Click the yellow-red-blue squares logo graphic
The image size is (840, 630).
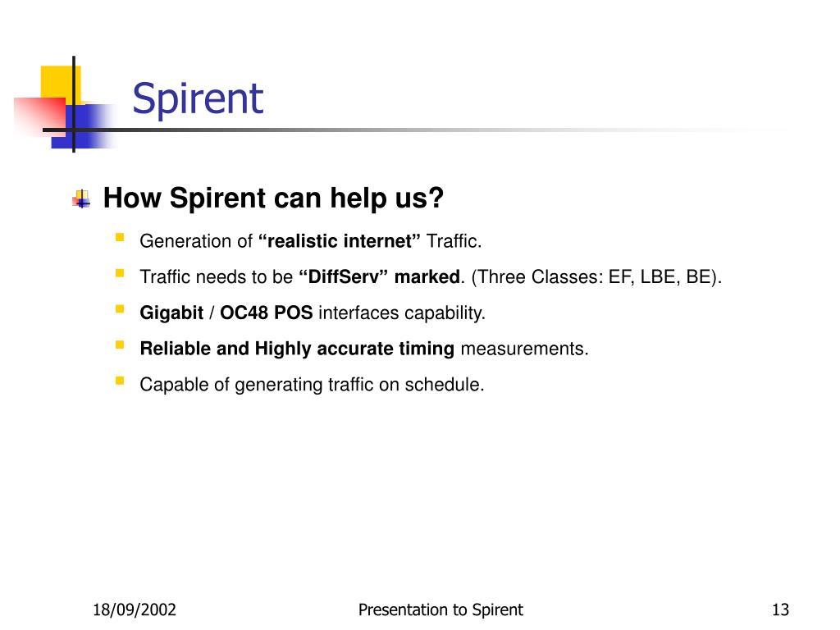(64, 106)
